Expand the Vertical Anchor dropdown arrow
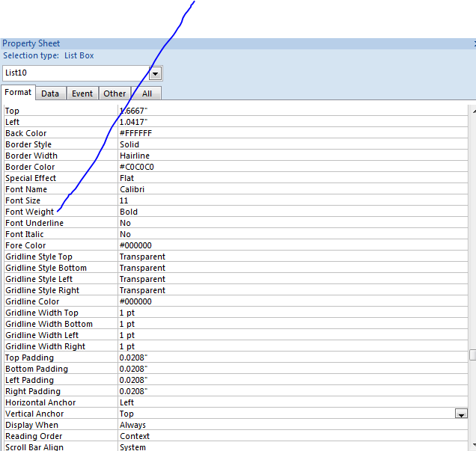Screen dimensions: 476x451 tap(461, 414)
